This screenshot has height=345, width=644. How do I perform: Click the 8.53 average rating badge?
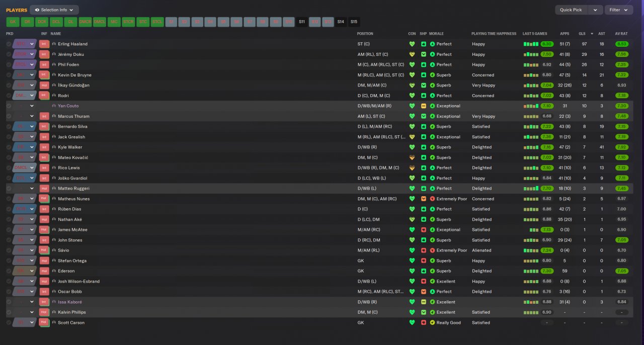(x=621, y=44)
